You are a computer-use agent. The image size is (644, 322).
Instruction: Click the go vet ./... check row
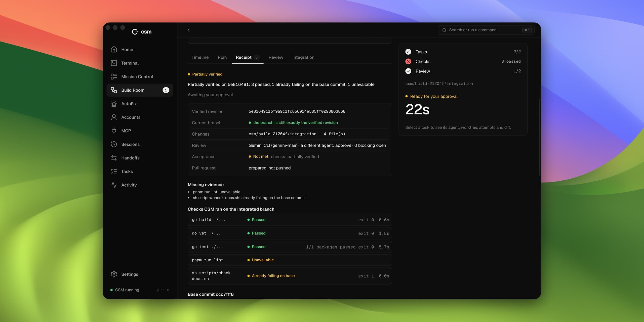point(290,233)
